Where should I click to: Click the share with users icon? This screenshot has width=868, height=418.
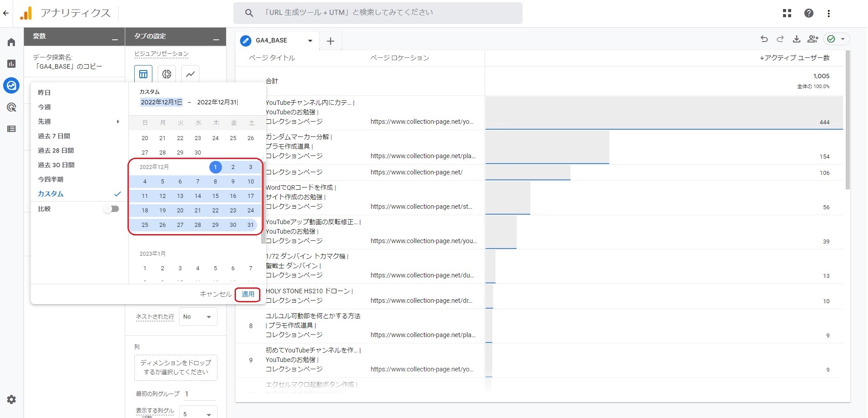pyautogui.click(x=813, y=39)
